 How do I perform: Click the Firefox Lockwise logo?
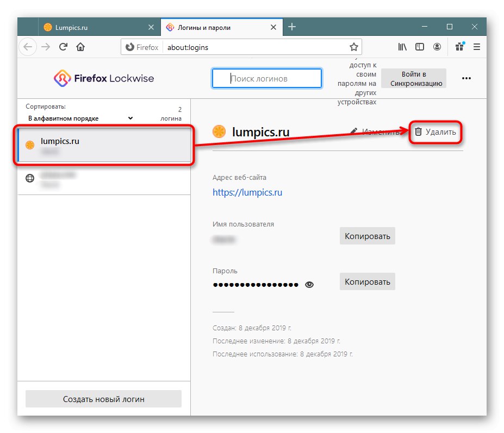(x=104, y=78)
